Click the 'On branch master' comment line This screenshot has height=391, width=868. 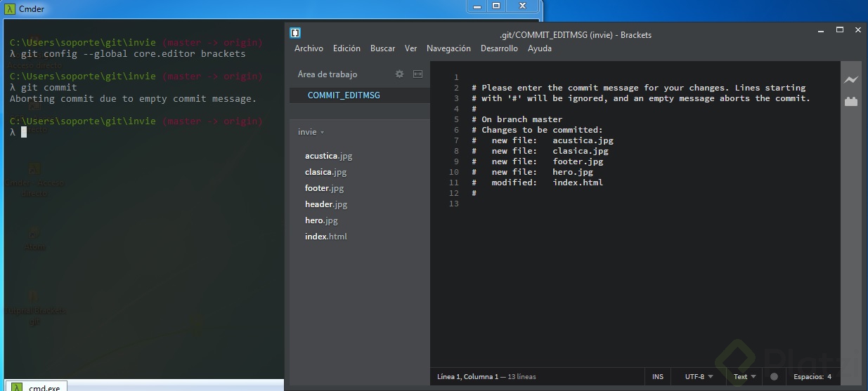pos(517,119)
